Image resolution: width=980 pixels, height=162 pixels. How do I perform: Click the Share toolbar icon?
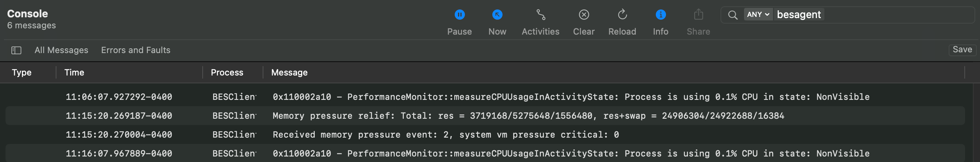[698, 15]
